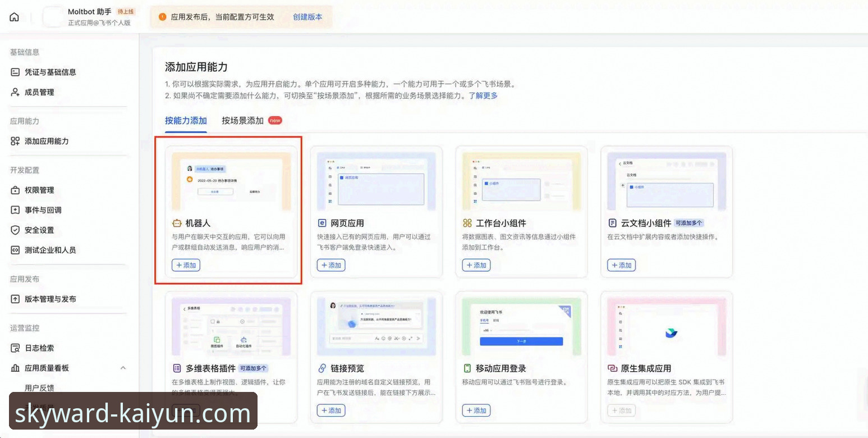
Task: Click 凭证与基础信息 sidebar icon
Action: click(x=15, y=72)
